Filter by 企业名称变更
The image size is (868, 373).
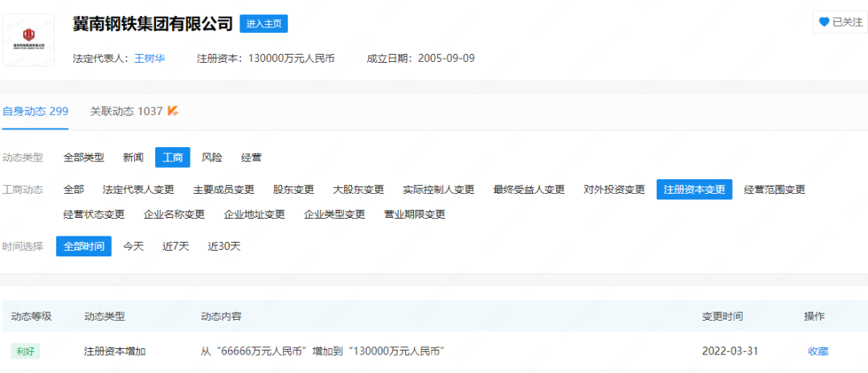[174, 215]
